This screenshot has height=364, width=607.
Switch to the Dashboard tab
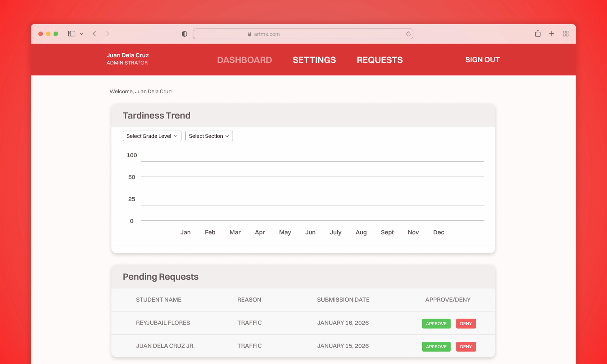pos(244,60)
